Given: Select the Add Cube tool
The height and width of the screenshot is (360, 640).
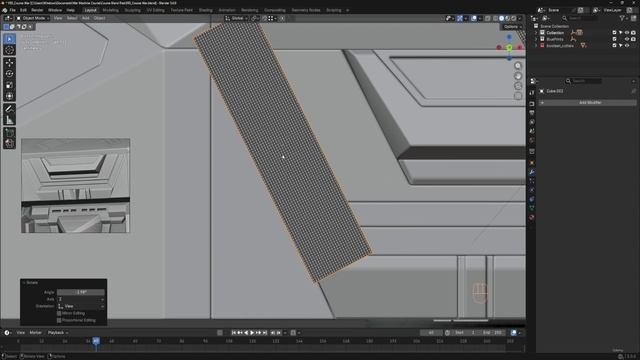Looking at the screenshot, I should point(9,133).
